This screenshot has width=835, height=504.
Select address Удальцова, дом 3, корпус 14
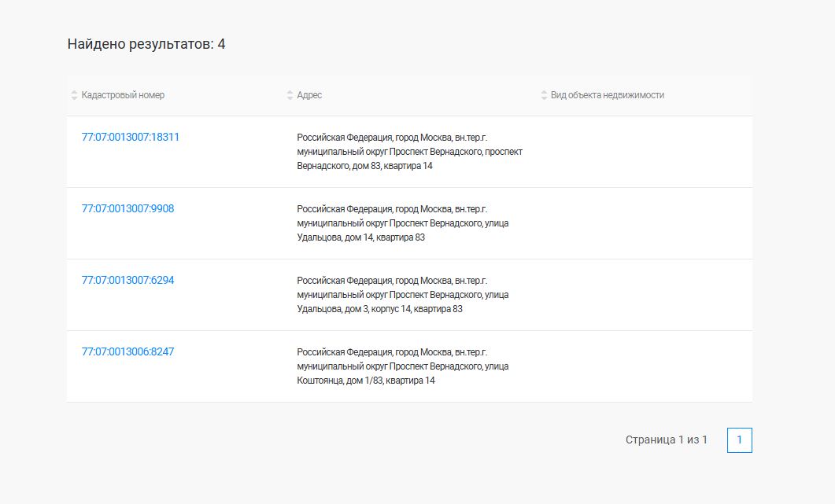(x=402, y=295)
